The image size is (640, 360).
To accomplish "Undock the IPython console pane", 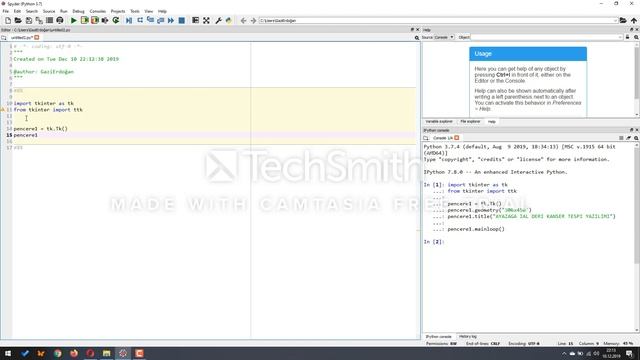I will click(631, 130).
